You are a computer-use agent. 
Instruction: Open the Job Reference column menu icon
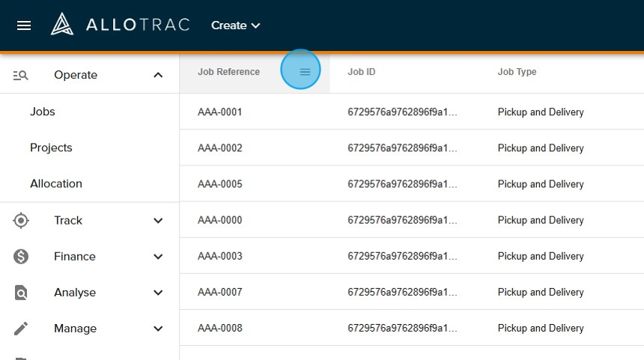coord(305,72)
